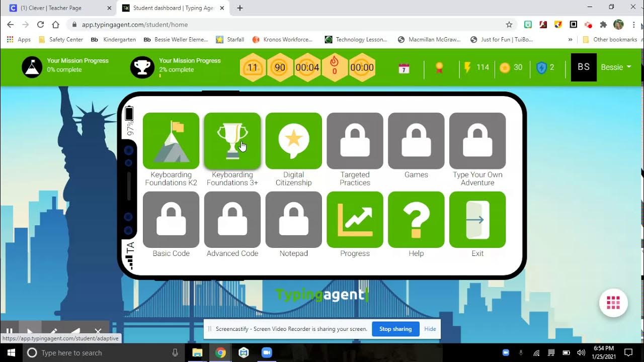Reload the page
Image resolution: width=644 pixels, height=362 pixels.
(40, 24)
